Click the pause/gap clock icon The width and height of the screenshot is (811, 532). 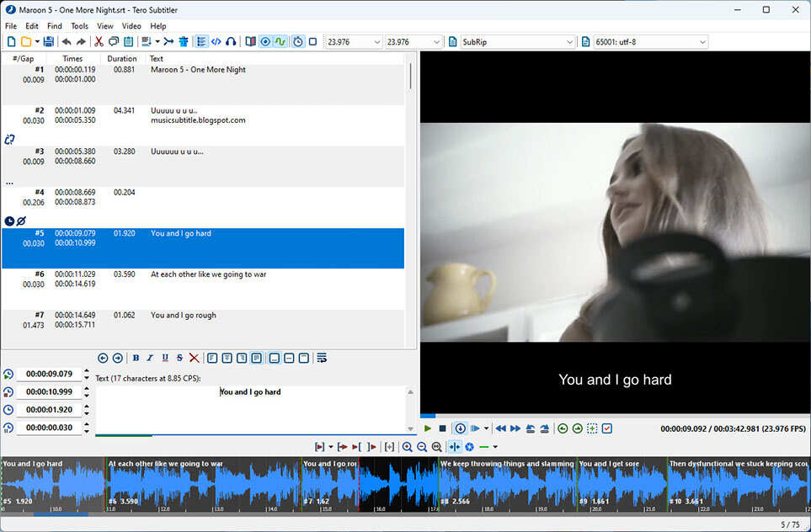(8, 428)
